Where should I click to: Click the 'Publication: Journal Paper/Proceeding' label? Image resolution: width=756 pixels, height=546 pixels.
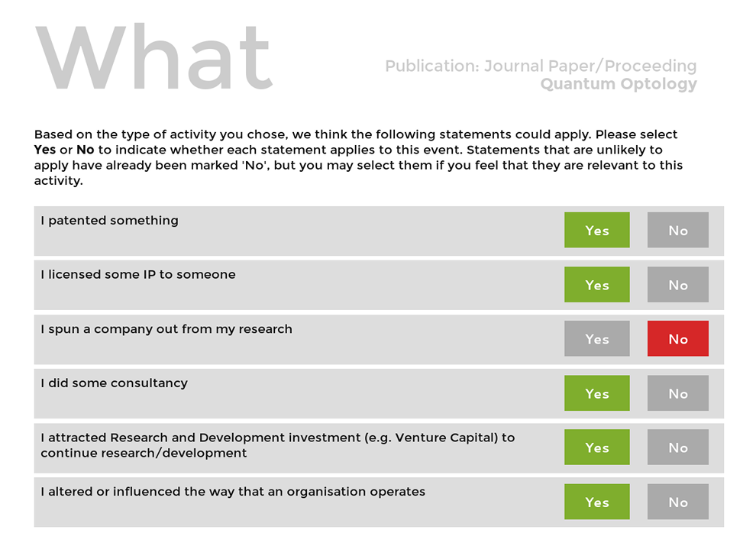click(x=541, y=66)
